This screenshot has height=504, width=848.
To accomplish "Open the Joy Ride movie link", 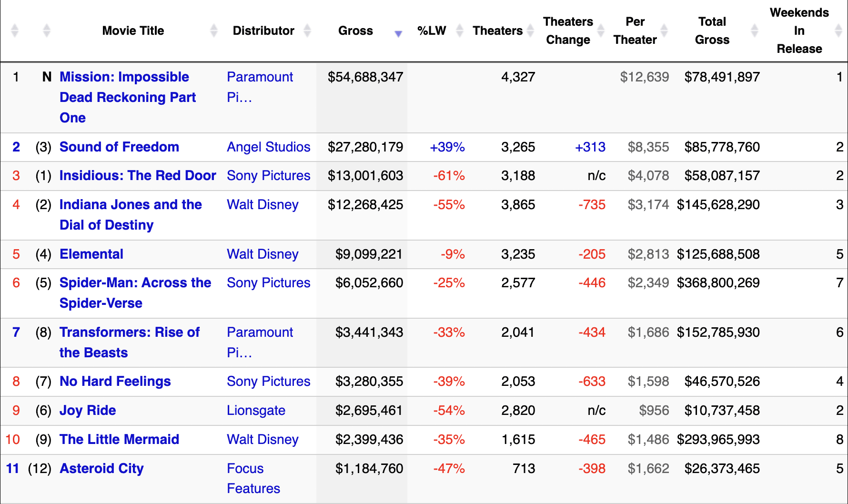I will (x=88, y=411).
